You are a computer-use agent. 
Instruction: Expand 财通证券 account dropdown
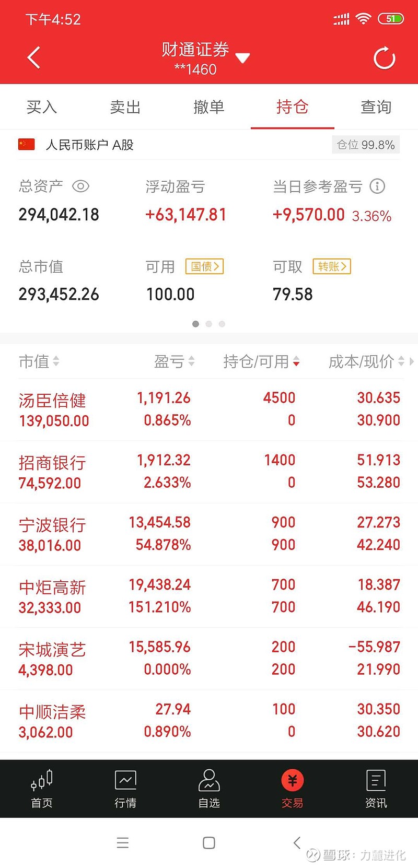pyautogui.click(x=242, y=58)
